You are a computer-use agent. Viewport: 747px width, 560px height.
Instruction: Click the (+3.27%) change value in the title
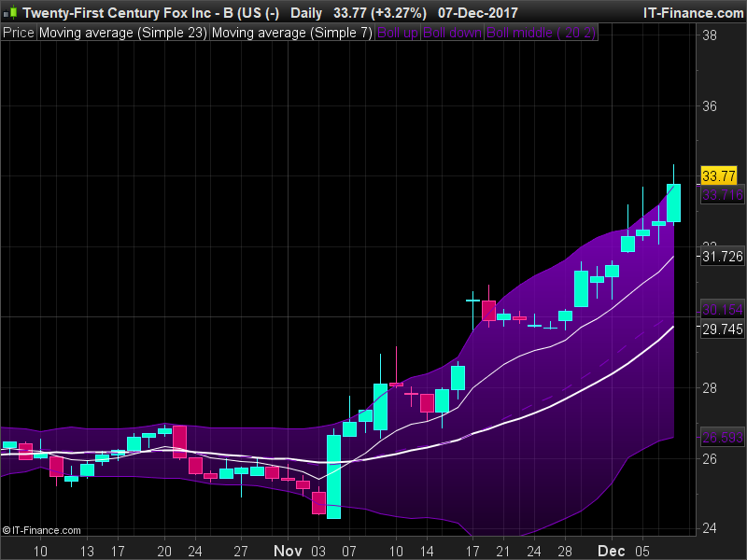401,12
